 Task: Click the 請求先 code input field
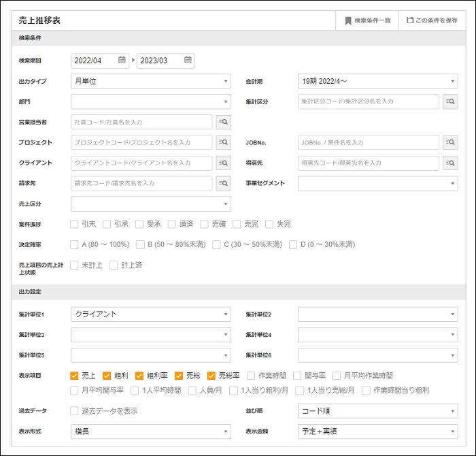[x=141, y=183]
